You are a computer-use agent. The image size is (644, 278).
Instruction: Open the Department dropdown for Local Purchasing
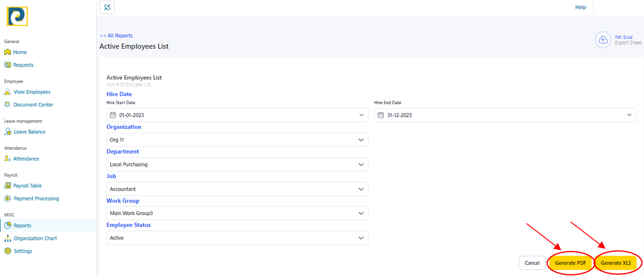point(237,165)
